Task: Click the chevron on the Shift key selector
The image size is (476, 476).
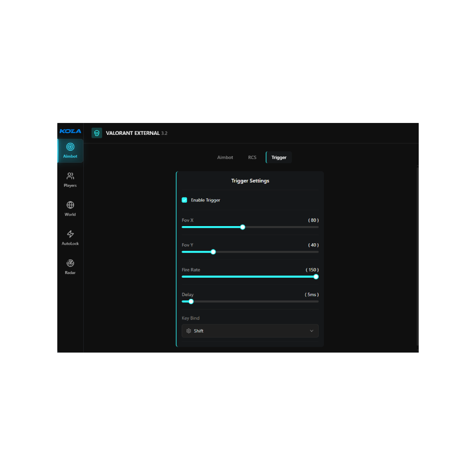Action: tap(312, 331)
